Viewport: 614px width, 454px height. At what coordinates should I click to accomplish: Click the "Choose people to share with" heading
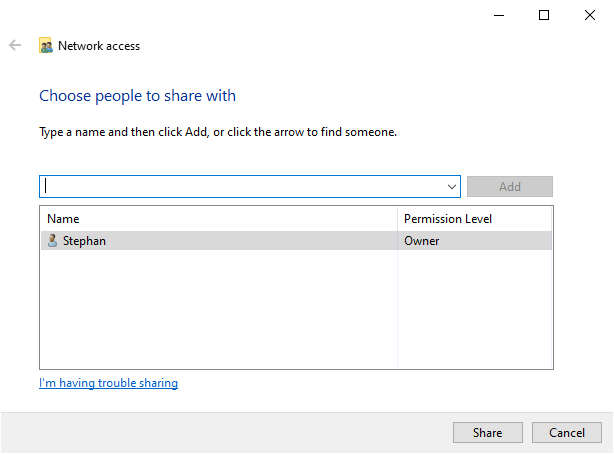point(137,96)
